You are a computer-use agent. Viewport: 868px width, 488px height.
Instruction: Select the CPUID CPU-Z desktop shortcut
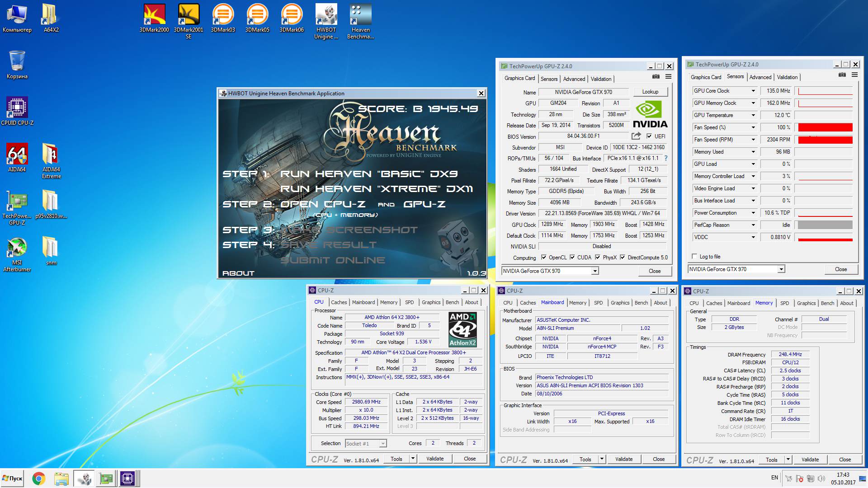click(x=17, y=111)
